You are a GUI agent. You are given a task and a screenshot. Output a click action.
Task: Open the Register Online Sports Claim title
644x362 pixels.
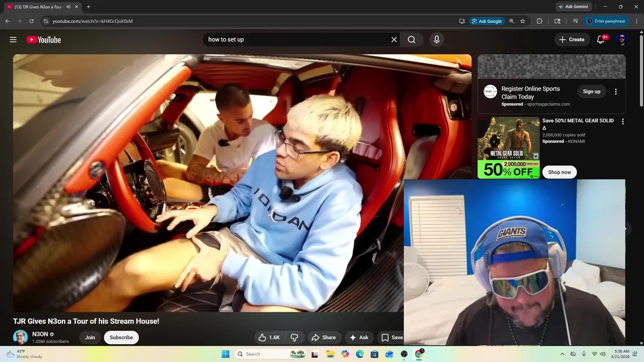(531, 93)
